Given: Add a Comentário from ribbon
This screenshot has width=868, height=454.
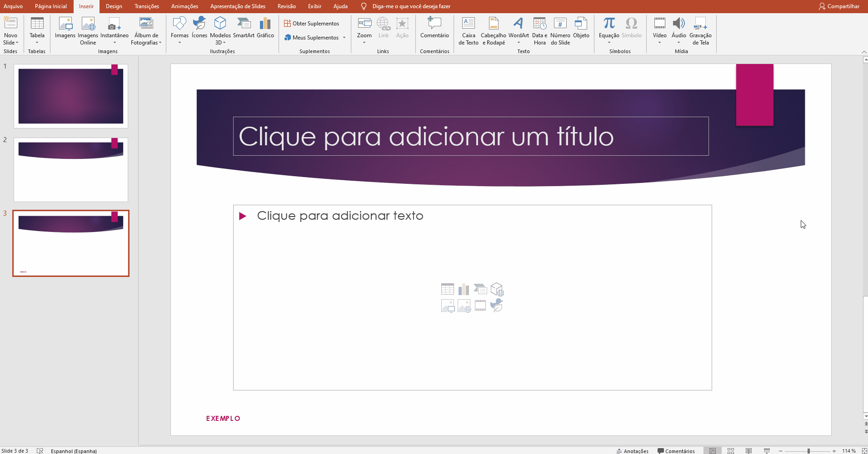Looking at the screenshot, I should pos(434,28).
